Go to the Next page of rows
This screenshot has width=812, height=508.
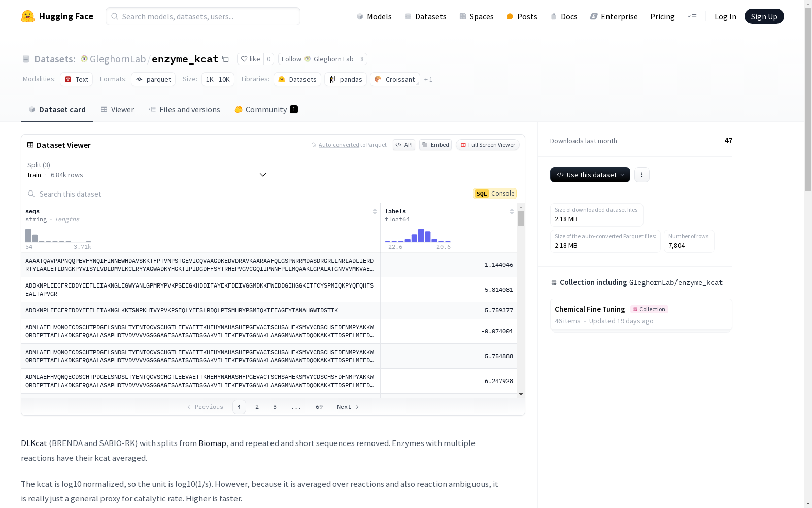[x=348, y=407]
